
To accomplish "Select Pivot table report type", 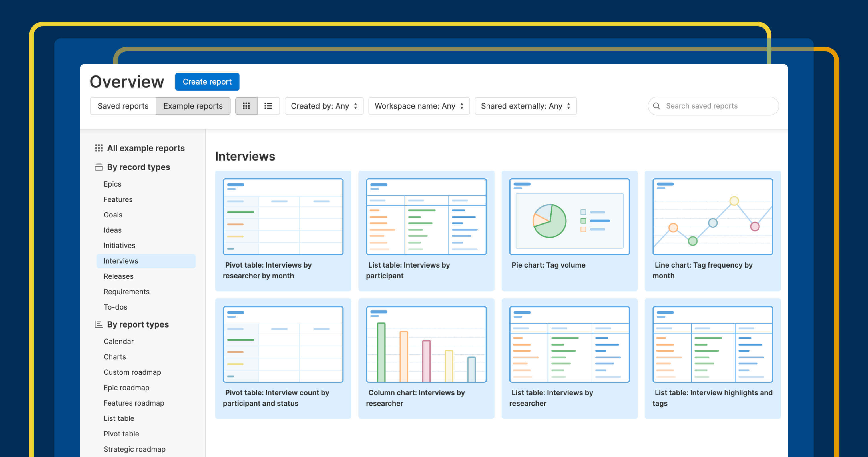I will [x=121, y=434].
